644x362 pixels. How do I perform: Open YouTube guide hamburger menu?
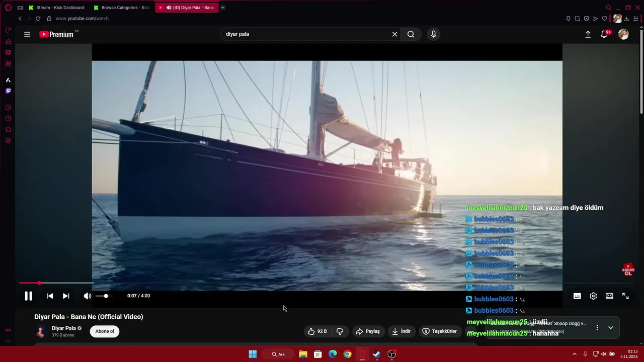pos(27,34)
